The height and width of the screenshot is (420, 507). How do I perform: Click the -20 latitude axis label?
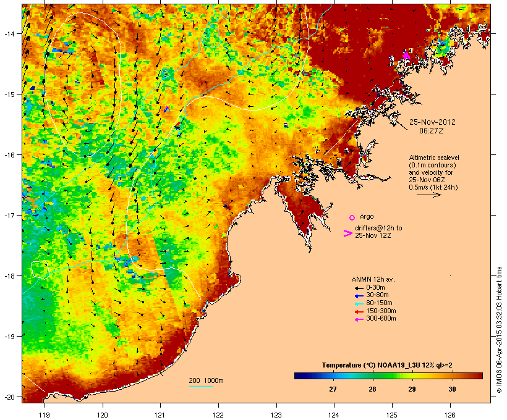pyautogui.click(x=8, y=397)
